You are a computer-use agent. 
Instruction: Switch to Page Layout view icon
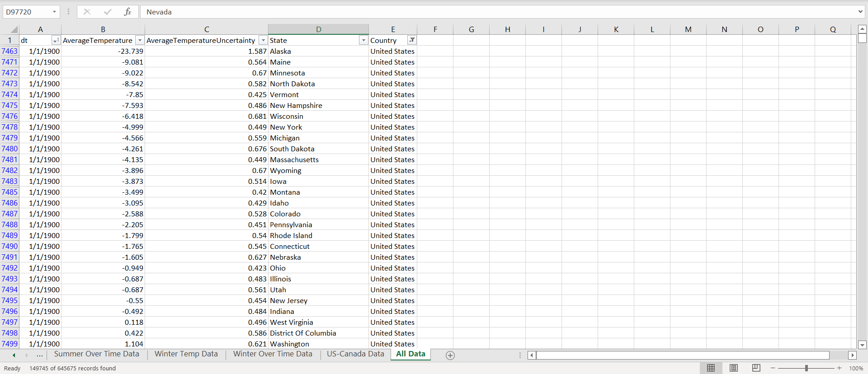click(733, 368)
